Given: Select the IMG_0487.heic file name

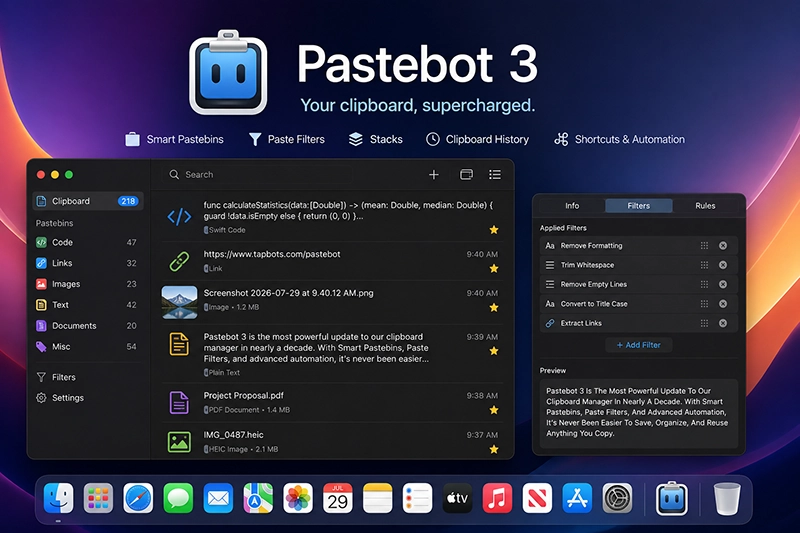Looking at the screenshot, I should (x=234, y=435).
